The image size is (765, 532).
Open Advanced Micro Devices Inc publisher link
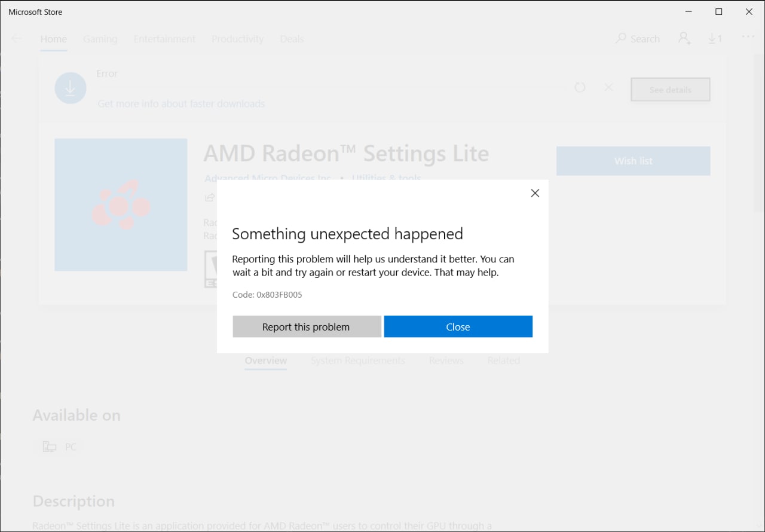coord(268,178)
